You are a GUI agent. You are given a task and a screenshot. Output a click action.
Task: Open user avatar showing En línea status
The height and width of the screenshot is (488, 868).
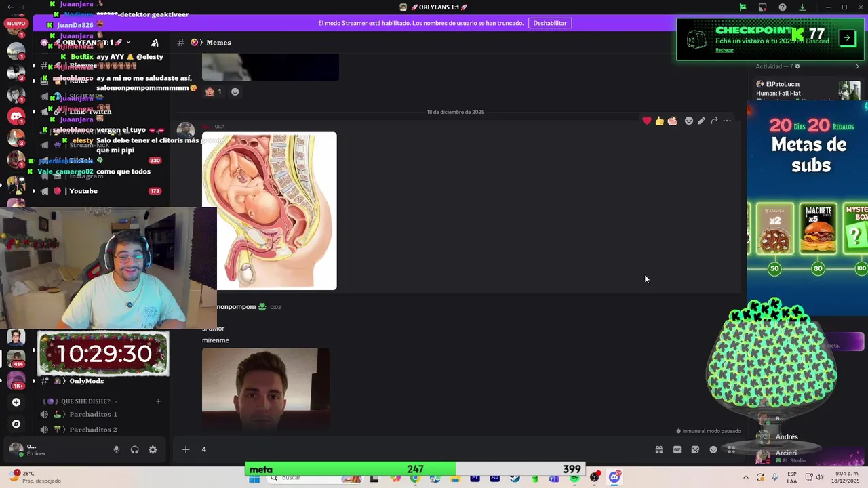tap(16, 449)
